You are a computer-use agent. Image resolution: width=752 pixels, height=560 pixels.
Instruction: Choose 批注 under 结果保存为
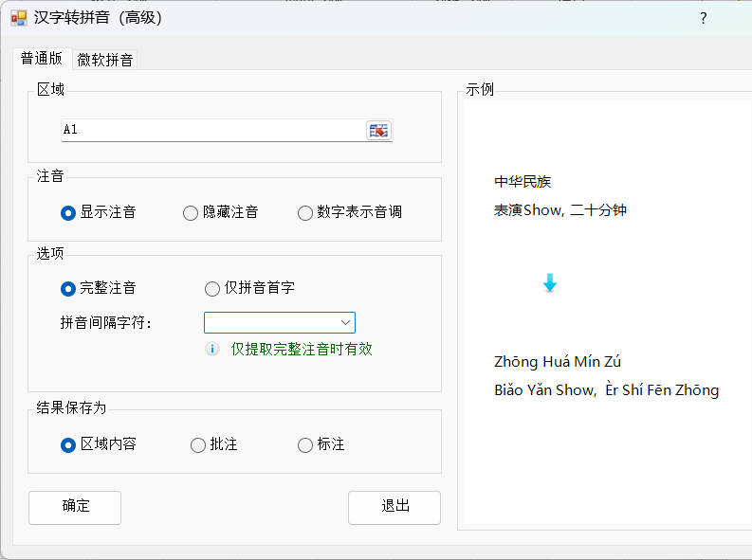tap(198, 444)
